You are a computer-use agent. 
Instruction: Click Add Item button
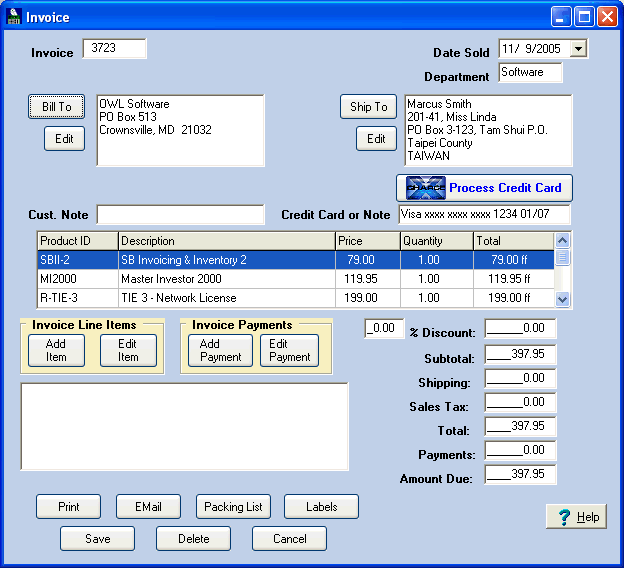(x=56, y=350)
